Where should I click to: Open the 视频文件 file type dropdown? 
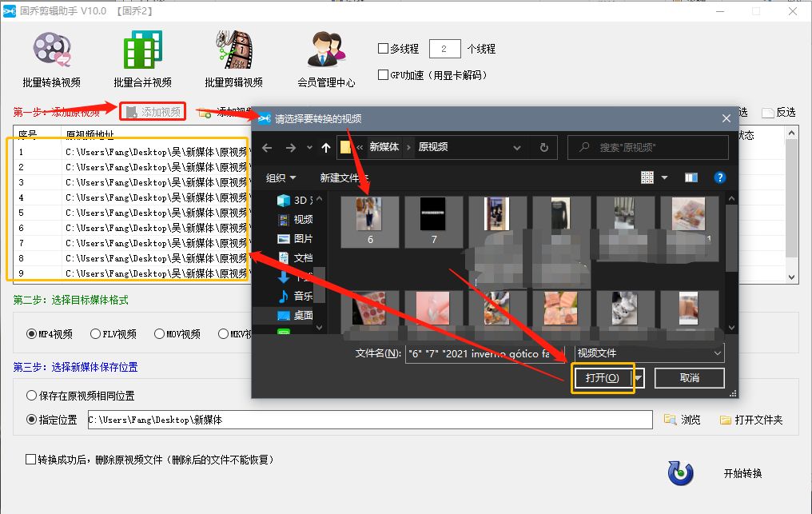tap(650, 353)
